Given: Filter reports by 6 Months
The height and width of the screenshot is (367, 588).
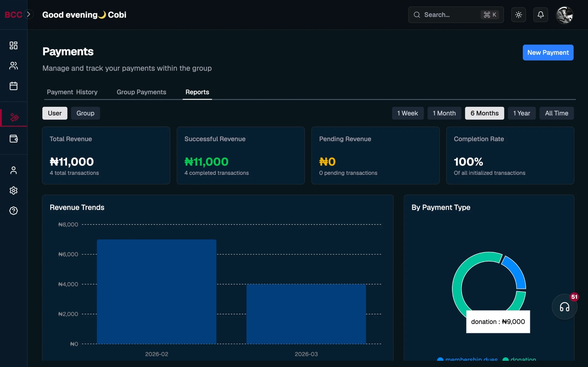Looking at the screenshot, I should (x=484, y=113).
